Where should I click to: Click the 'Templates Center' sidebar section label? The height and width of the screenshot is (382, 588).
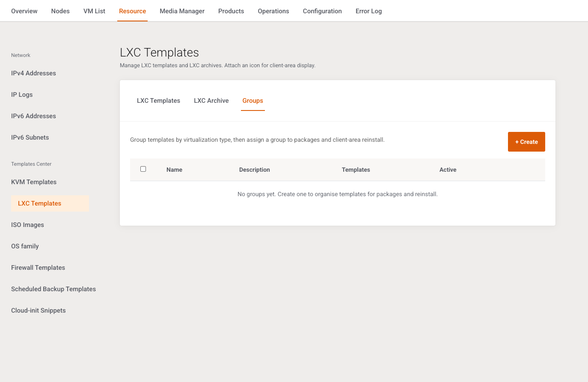(31, 164)
